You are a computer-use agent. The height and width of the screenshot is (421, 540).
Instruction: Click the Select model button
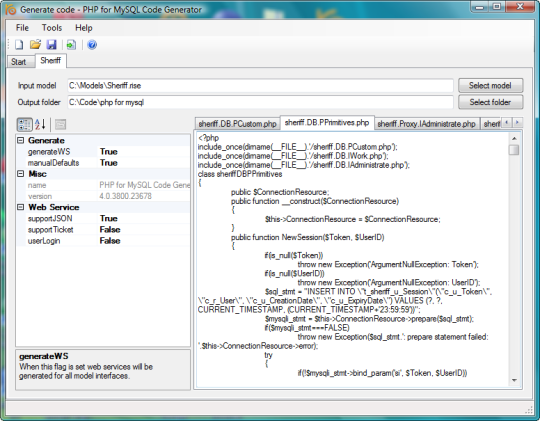pos(490,85)
